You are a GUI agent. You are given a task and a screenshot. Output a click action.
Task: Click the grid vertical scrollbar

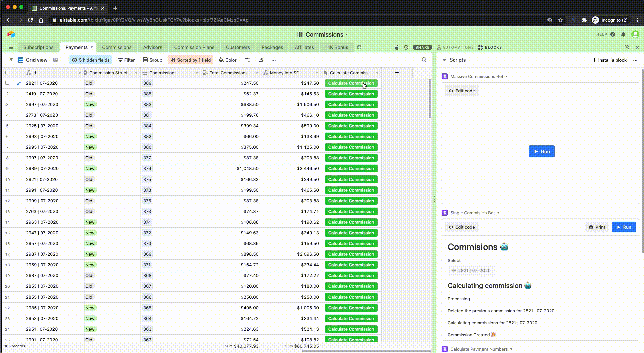[x=430, y=99]
